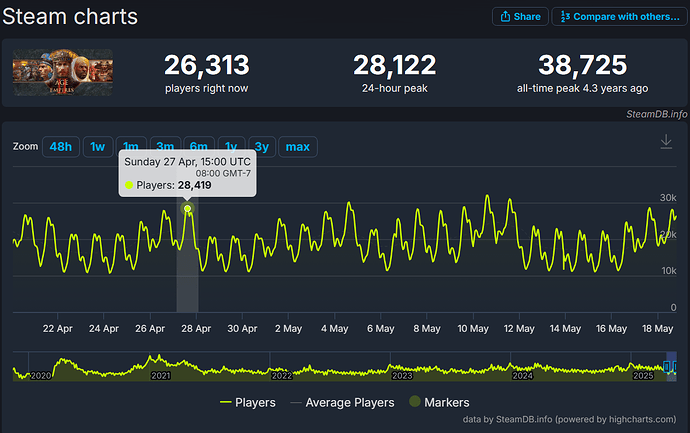690x433 pixels.
Task: Click the Steam charts heading
Action: pos(70,17)
